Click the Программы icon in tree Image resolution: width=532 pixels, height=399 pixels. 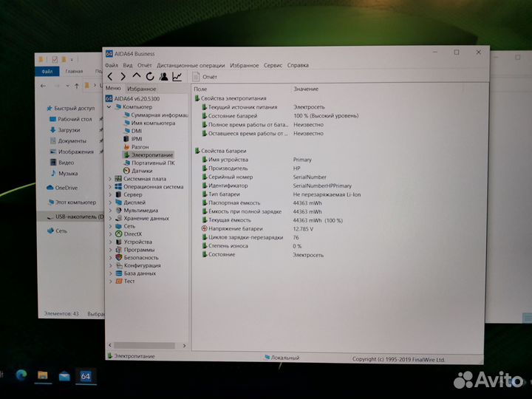coord(118,250)
